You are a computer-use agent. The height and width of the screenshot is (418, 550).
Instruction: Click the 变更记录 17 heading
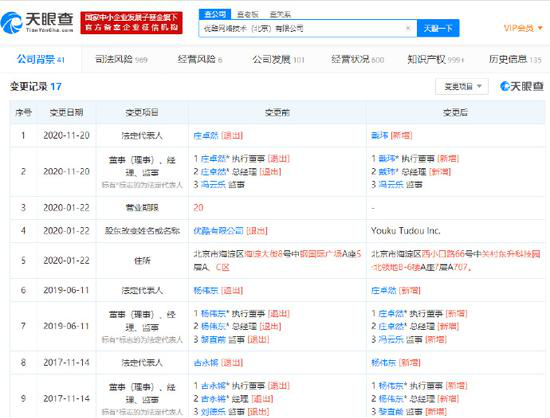35,86
